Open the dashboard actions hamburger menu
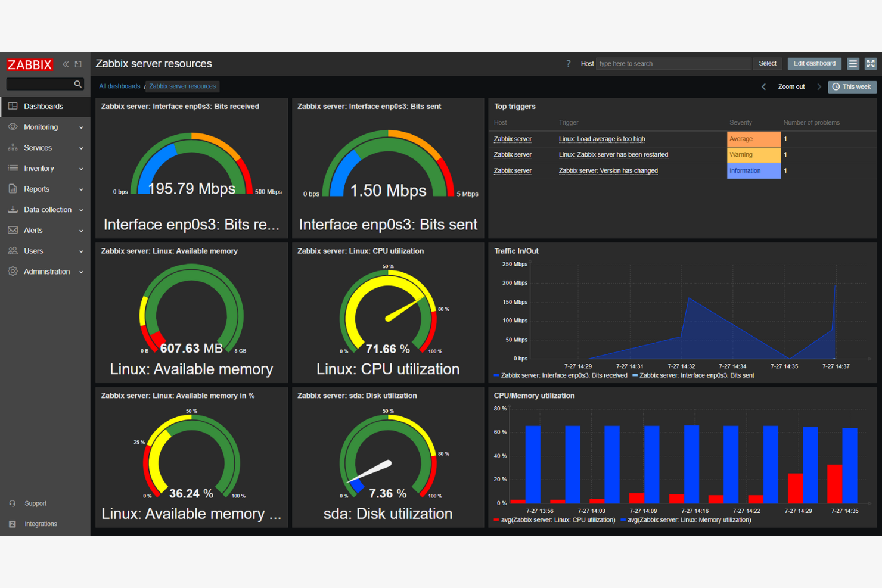The image size is (882, 588). tap(853, 63)
